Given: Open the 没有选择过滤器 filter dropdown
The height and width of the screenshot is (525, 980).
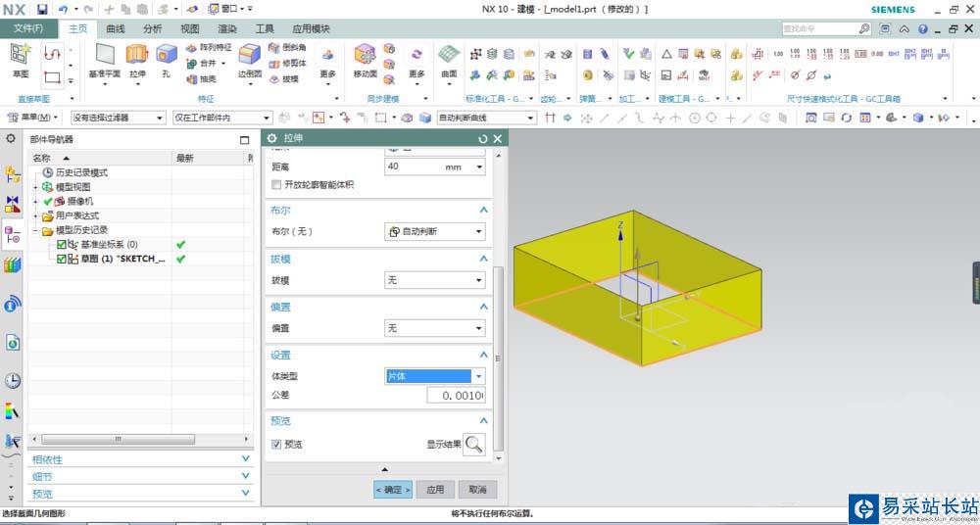Looking at the screenshot, I should pos(118,118).
